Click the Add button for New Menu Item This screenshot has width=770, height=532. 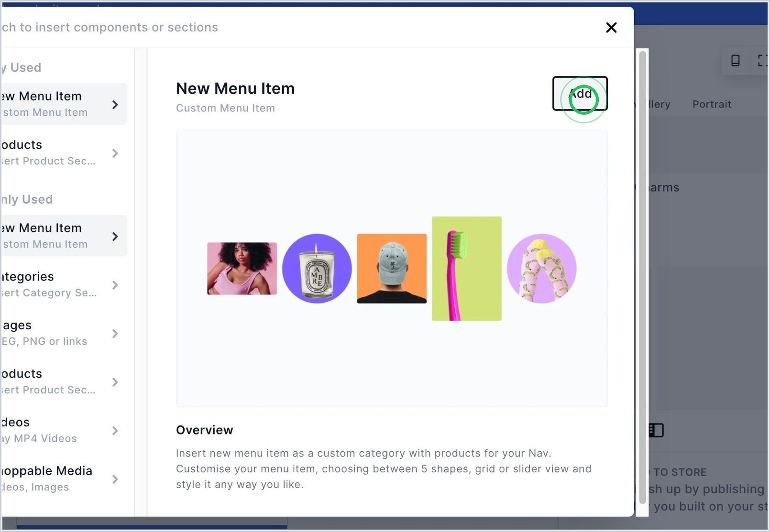coord(580,94)
